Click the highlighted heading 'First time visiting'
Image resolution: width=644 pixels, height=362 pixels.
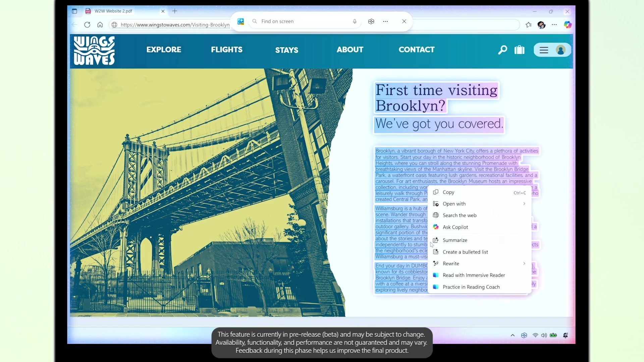(x=436, y=90)
